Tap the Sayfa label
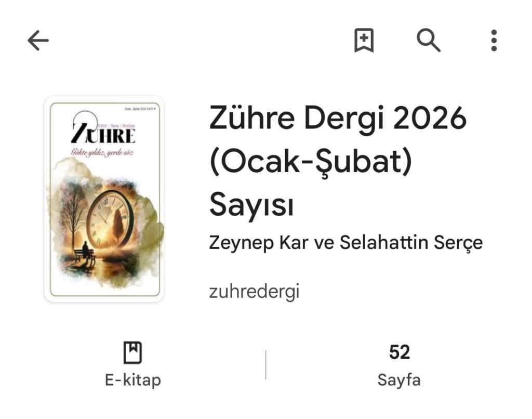 [x=399, y=380]
